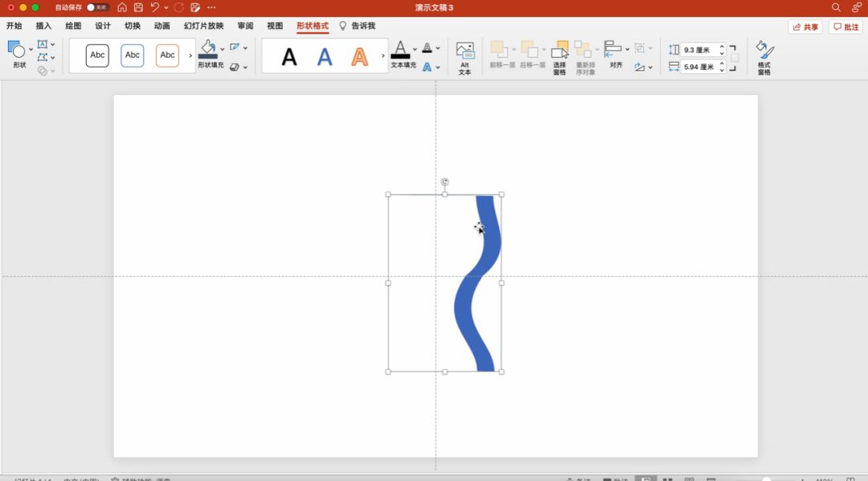
Task: Click the 批注 comments button
Action: [845, 27]
